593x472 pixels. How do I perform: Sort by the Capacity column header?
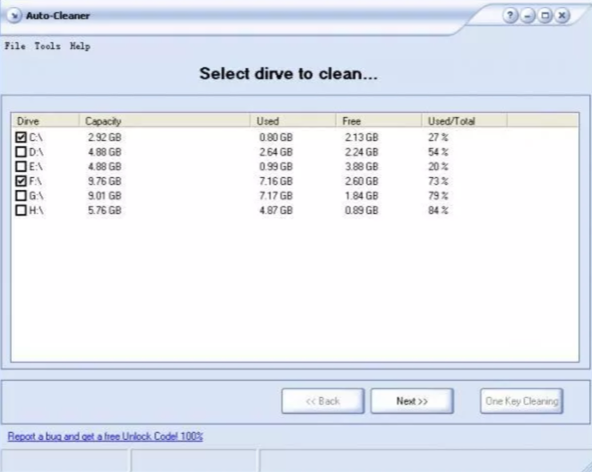coord(165,121)
